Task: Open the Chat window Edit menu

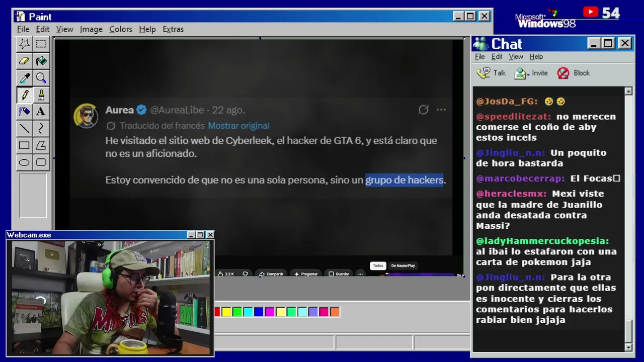Action: pyautogui.click(x=497, y=57)
